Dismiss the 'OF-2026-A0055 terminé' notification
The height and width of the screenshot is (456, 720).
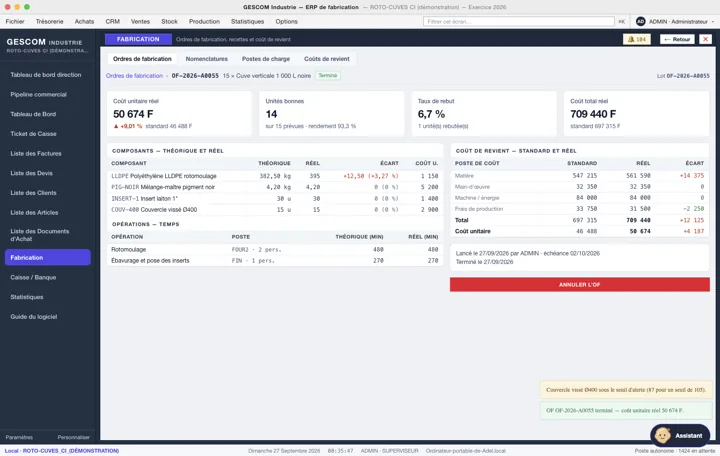click(x=626, y=411)
